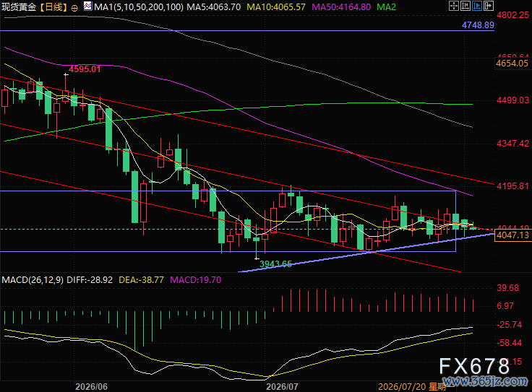Image resolution: width=532 pixels, height=392 pixels.
Task: Click the 4802.25 price axis value
Action: 512,15
